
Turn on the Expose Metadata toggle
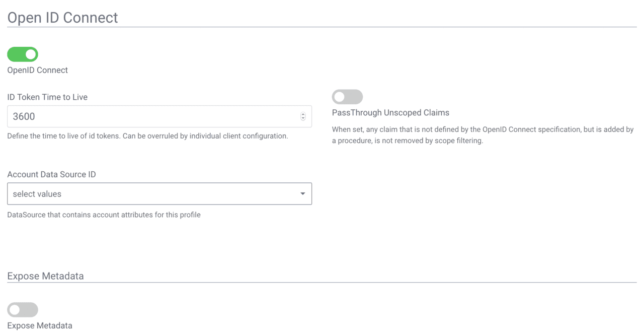[x=23, y=310]
